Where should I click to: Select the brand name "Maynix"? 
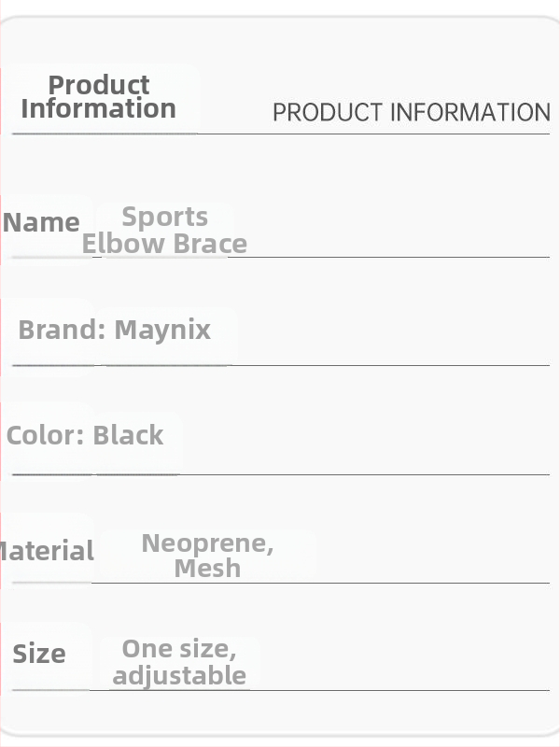click(162, 331)
